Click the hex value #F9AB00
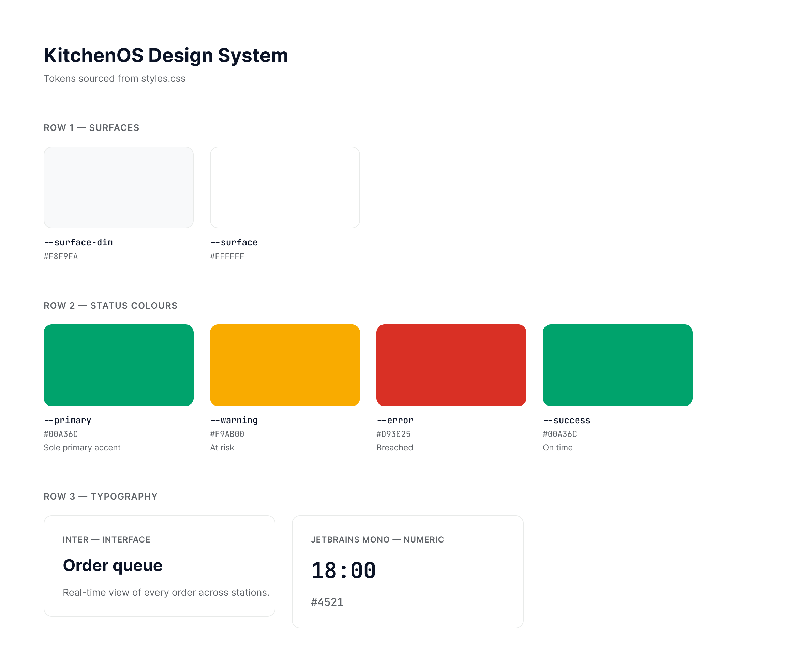Image resolution: width=791 pixels, height=672 pixels. coord(227,434)
